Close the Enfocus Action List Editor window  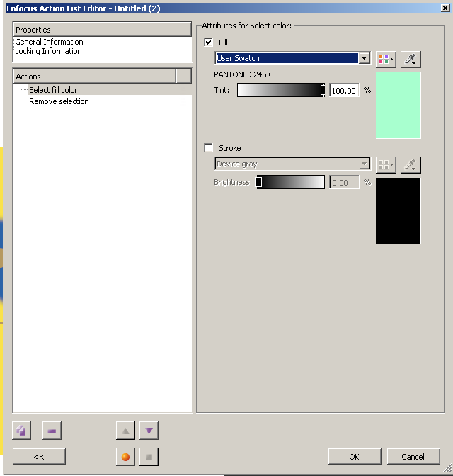point(445,8)
